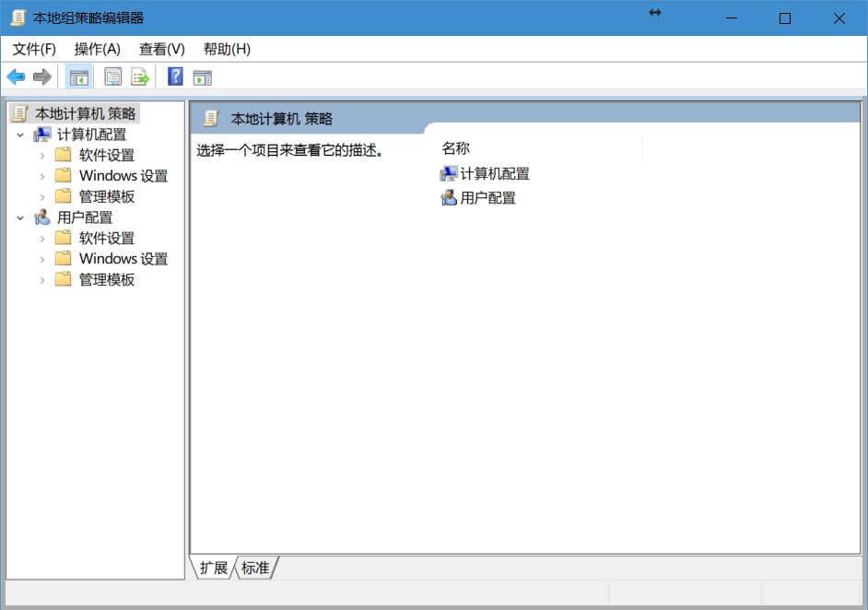The image size is (868, 610).
Task: Select Windows 设置 text under 计算机配置
Action: tap(123, 176)
